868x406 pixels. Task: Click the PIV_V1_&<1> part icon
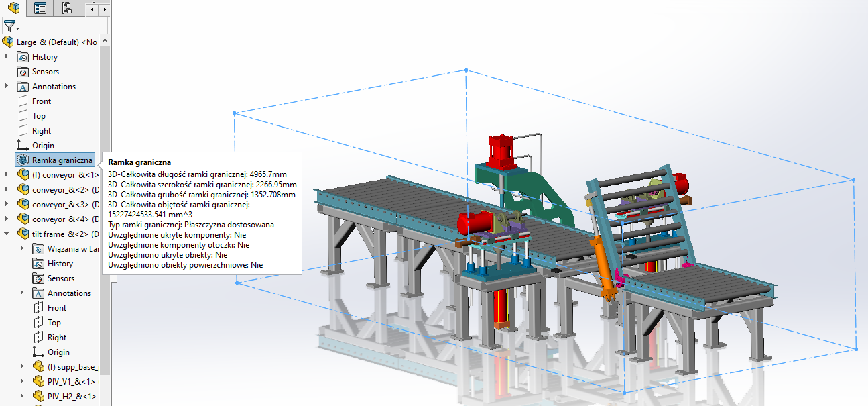coord(38,381)
